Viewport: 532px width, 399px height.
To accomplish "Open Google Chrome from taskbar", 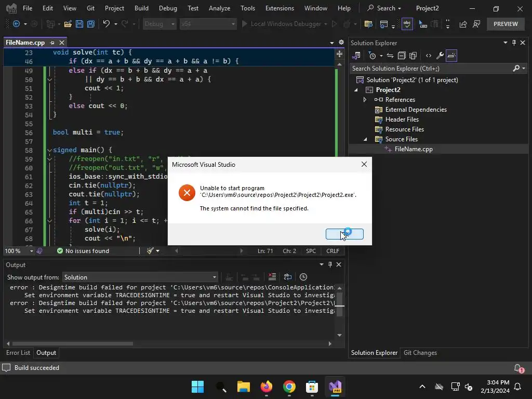I will pyautogui.click(x=289, y=387).
